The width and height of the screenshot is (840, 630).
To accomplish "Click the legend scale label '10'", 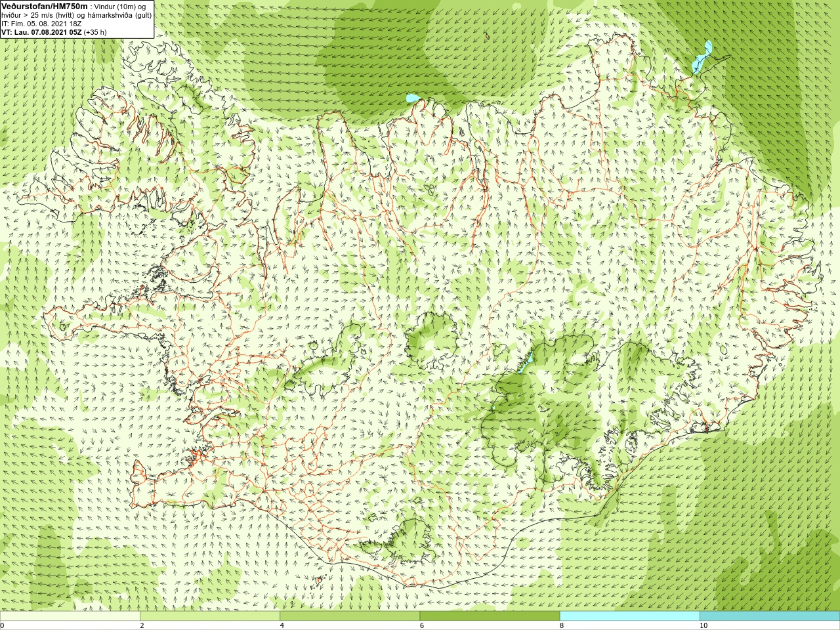I will pyautogui.click(x=703, y=625).
